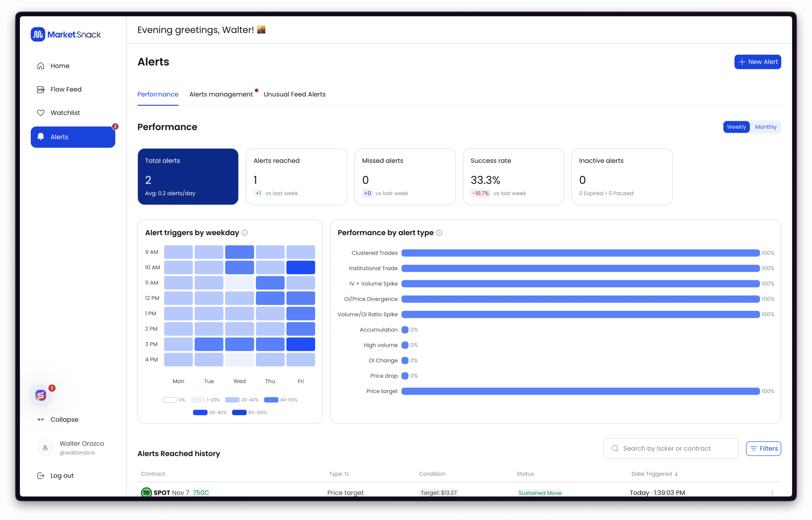Create a New Alert
Viewport: 812px width, 520px height.
pos(757,62)
